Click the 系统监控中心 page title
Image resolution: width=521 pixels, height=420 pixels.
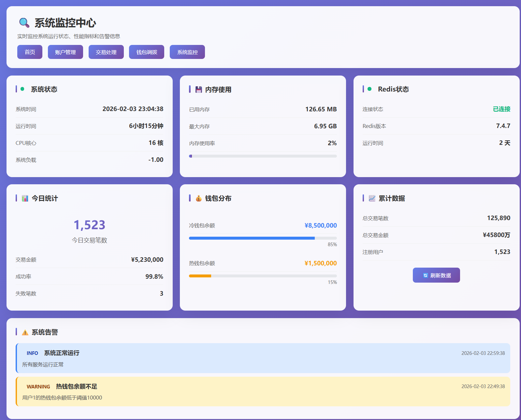click(65, 23)
